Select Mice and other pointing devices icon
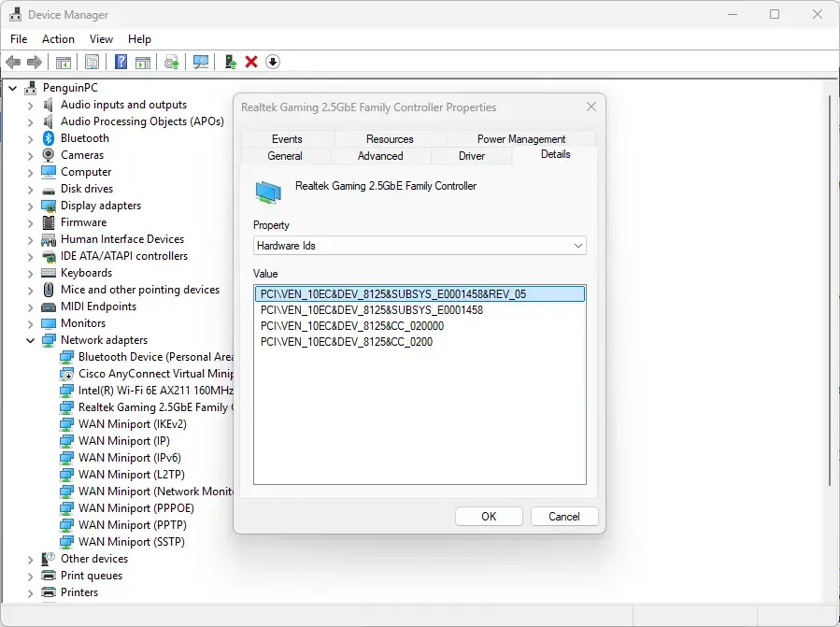The width and height of the screenshot is (840, 627). tap(49, 290)
